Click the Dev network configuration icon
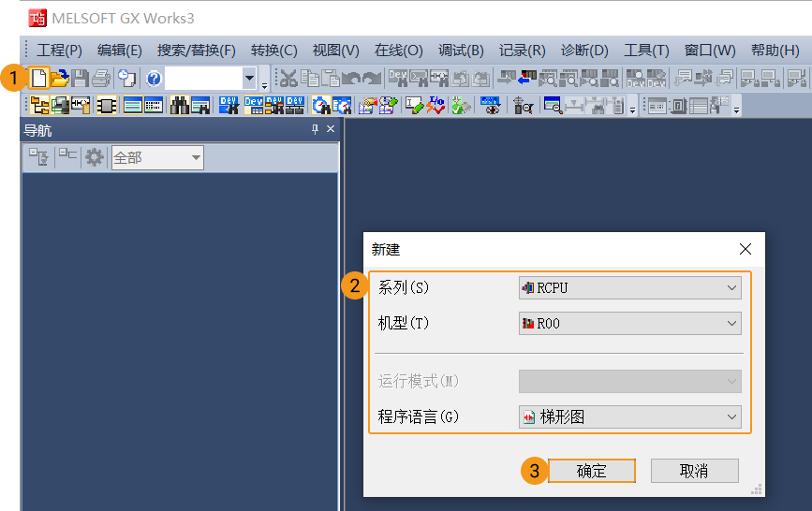This screenshot has height=511, width=812. (295, 106)
